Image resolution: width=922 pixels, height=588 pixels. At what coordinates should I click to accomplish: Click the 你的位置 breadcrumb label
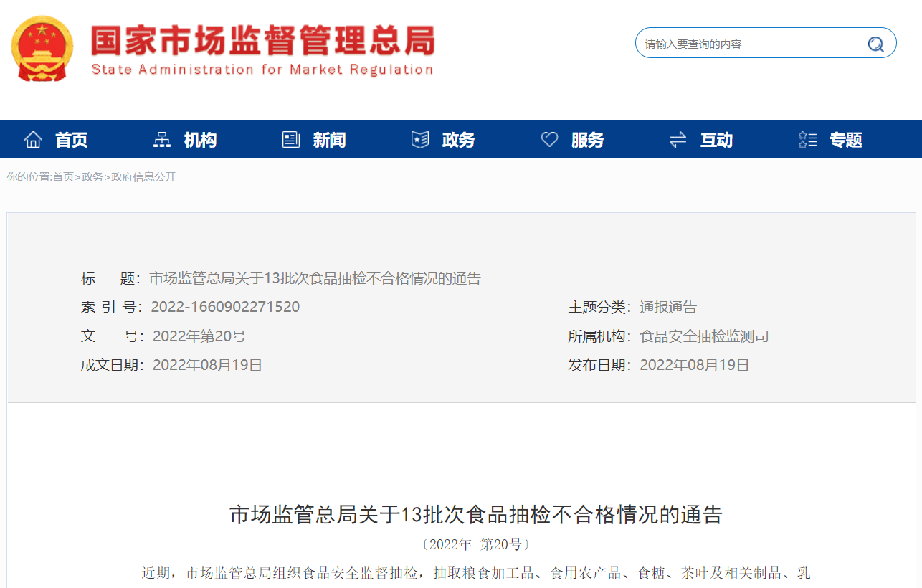coord(29,177)
